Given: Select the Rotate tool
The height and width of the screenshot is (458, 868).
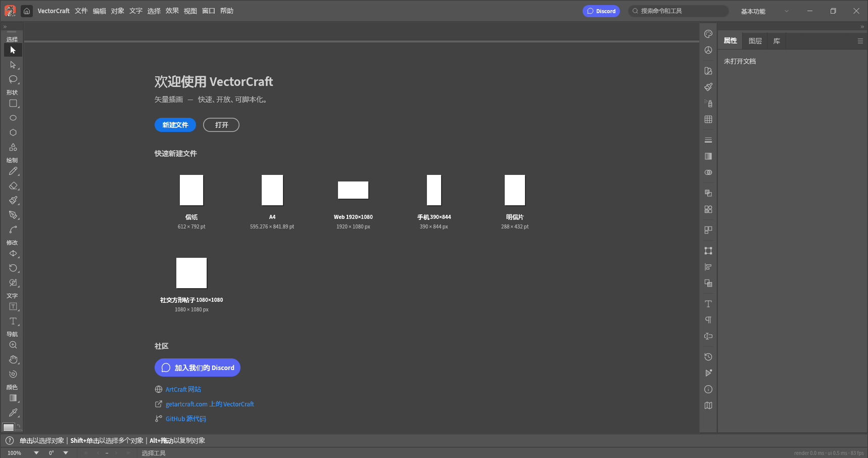Looking at the screenshot, I should click(x=13, y=268).
